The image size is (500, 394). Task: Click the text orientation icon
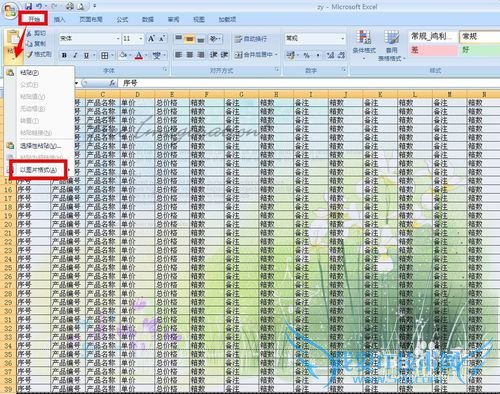point(213,39)
